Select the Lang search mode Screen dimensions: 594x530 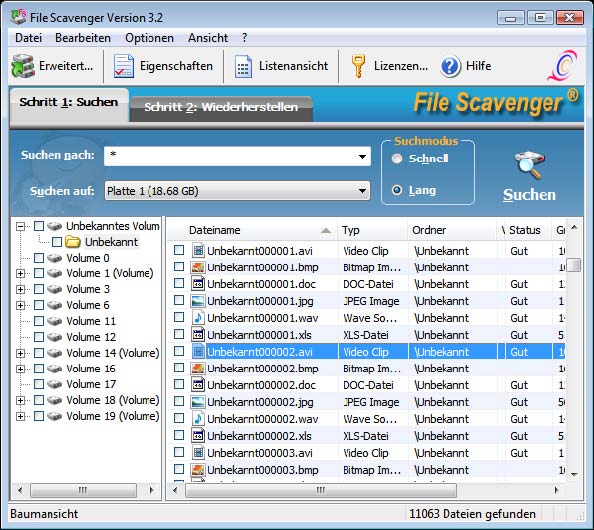(x=397, y=190)
